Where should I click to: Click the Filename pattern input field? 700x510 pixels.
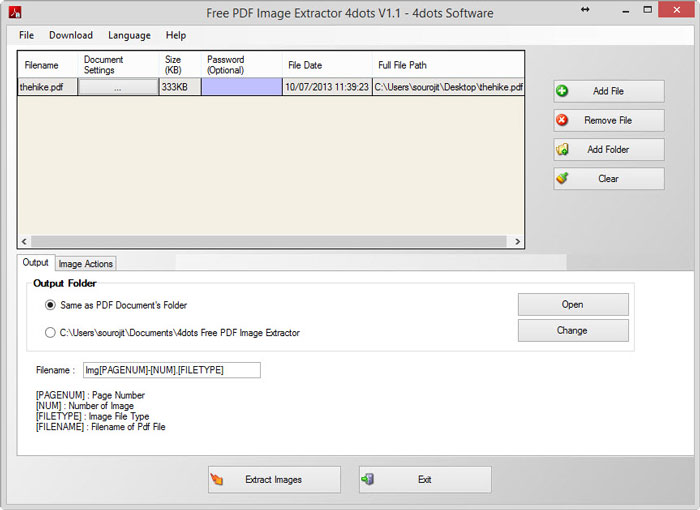pos(172,370)
